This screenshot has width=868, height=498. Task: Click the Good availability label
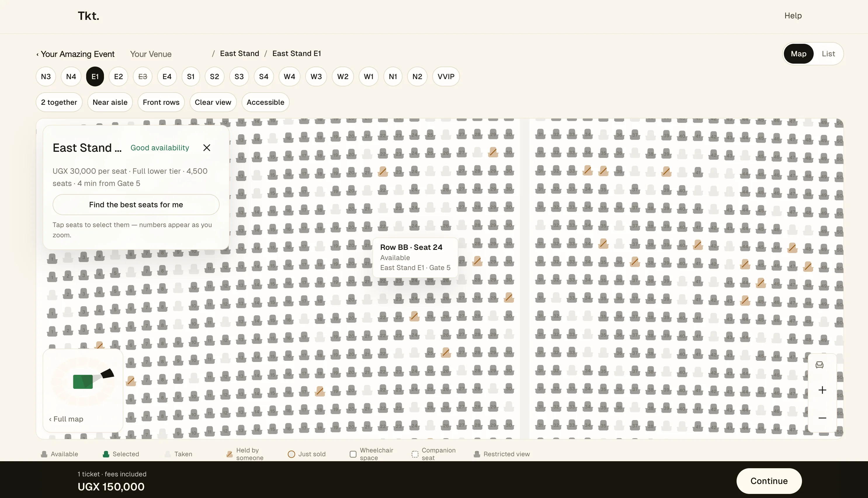pos(160,148)
